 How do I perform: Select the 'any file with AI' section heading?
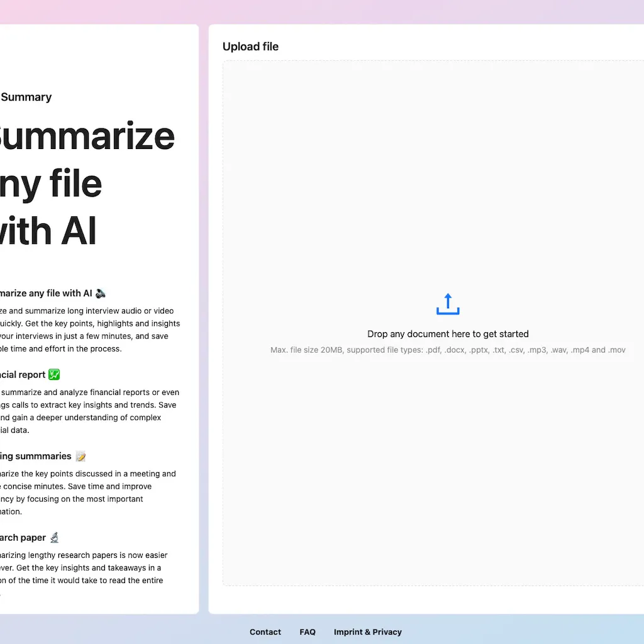[x=45, y=293]
